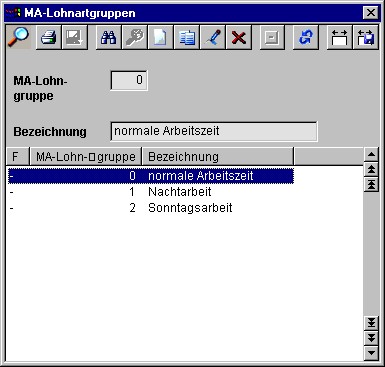Click the jump to last entry button
This screenshot has width=385, height=367.
(x=371, y=323)
